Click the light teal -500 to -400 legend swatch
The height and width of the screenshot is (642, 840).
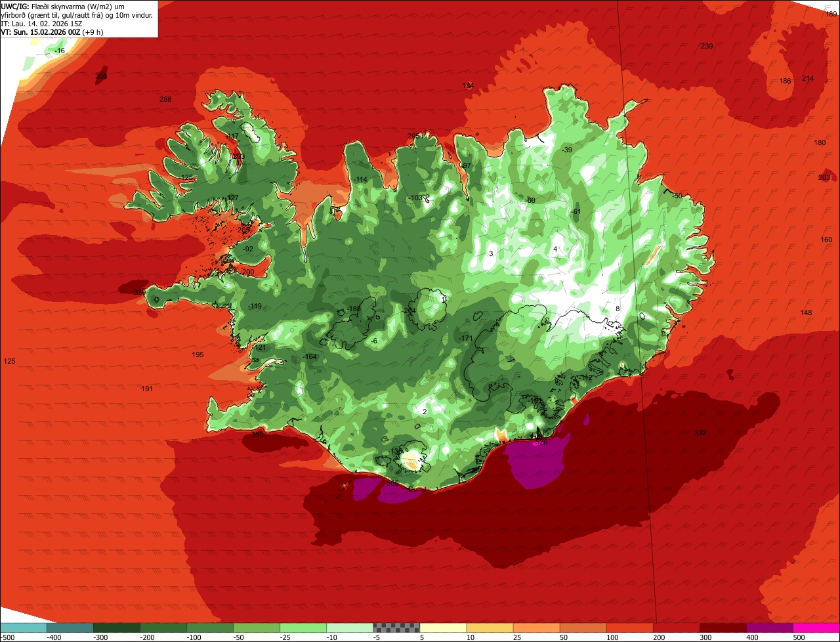24,627
